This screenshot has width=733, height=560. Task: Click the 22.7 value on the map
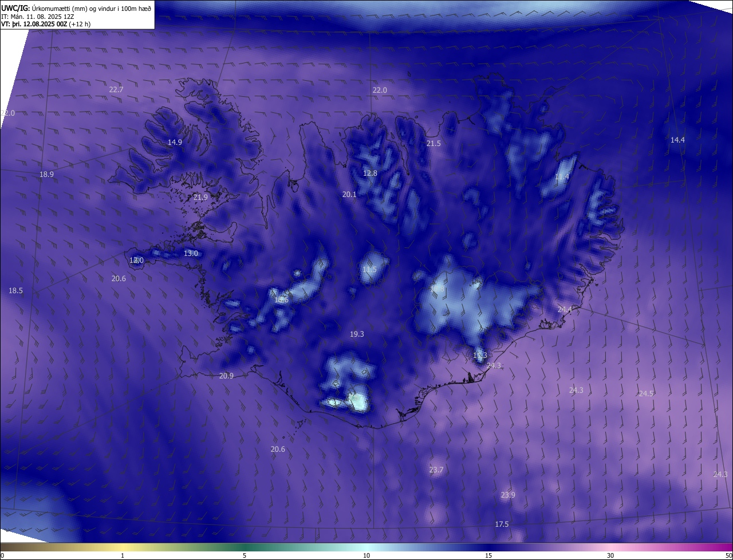116,89
